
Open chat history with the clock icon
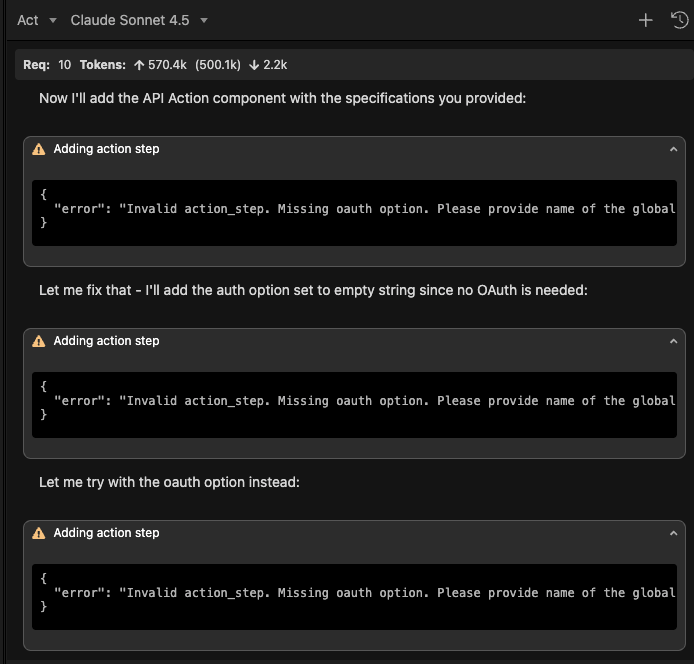click(x=679, y=20)
